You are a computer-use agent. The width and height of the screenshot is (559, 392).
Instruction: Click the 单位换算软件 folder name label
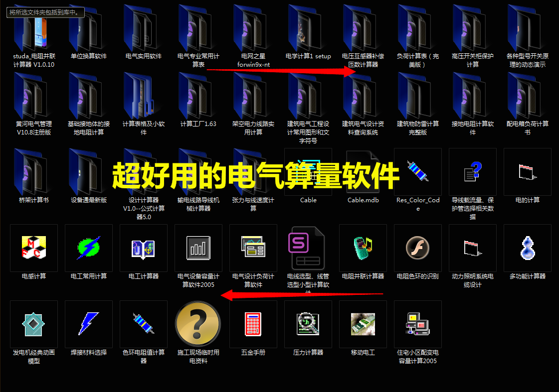pos(89,56)
